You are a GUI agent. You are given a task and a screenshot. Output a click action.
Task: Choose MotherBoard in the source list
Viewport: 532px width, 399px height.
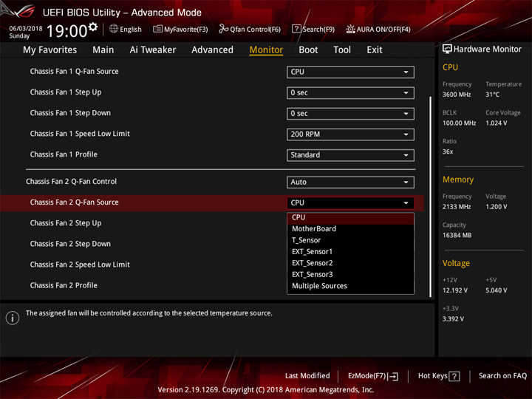[350, 228]
